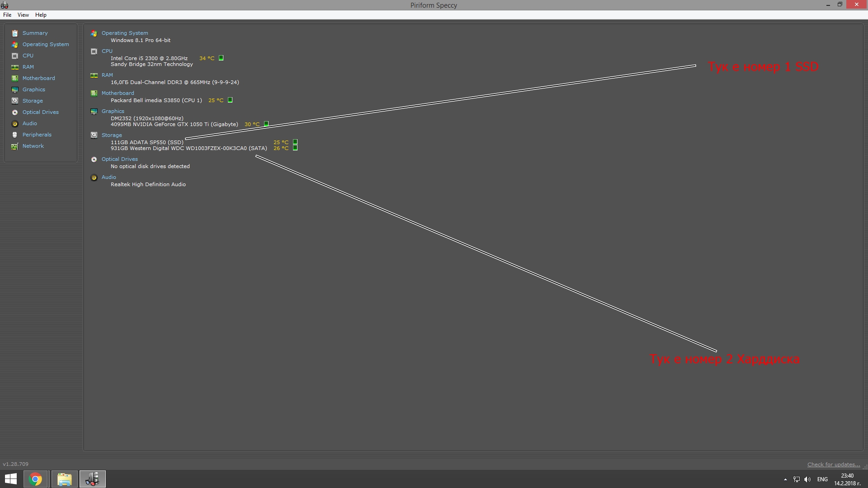
Task: Open the Windows Start button
Action: pyautogui.click(x=11, y=479)
